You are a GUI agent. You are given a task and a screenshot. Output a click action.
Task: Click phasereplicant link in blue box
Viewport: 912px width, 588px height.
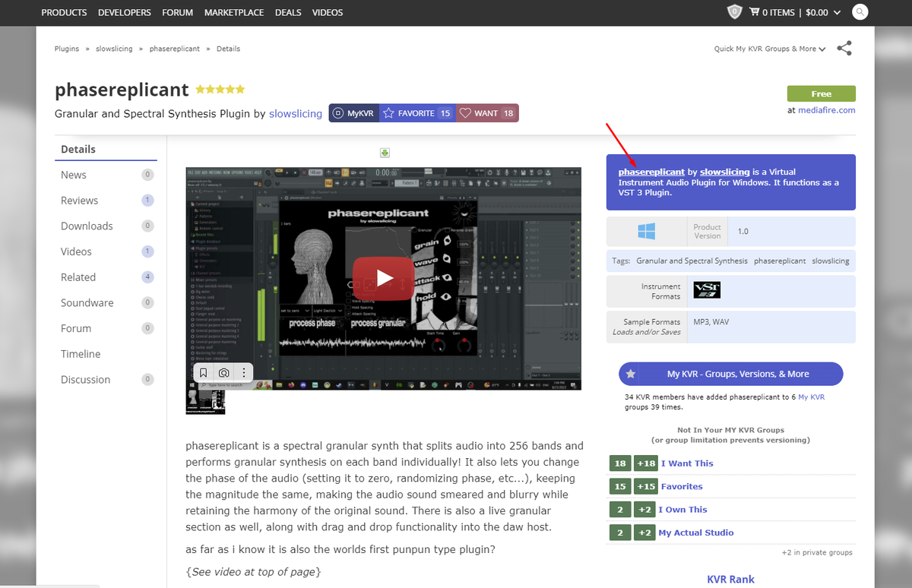point(651,172)
